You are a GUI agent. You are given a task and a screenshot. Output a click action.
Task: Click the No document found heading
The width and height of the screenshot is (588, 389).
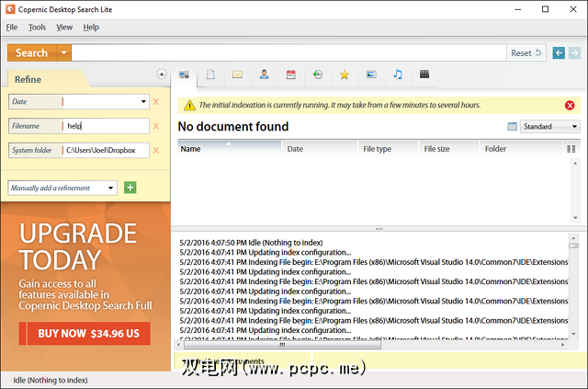pyautogui.click(x=233, y=127)
